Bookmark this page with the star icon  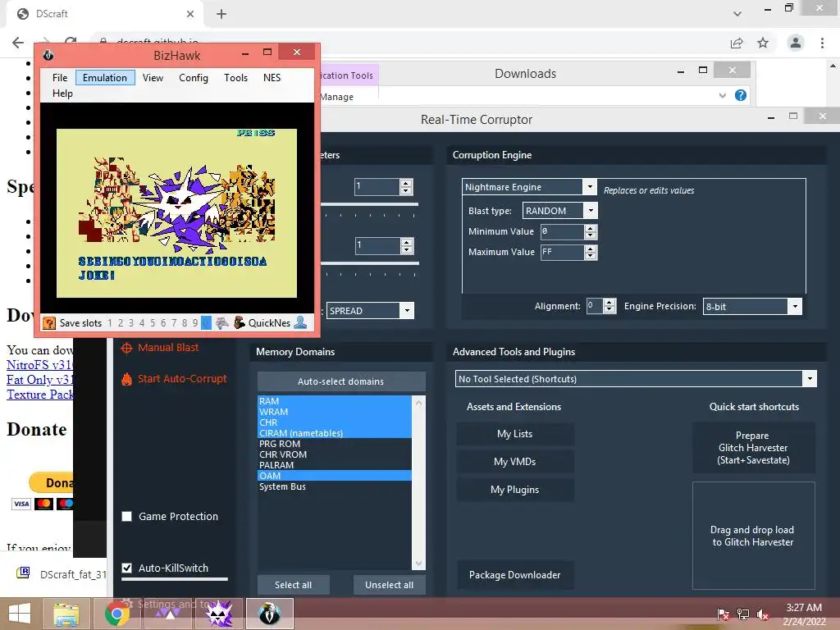tap(763, 43)
